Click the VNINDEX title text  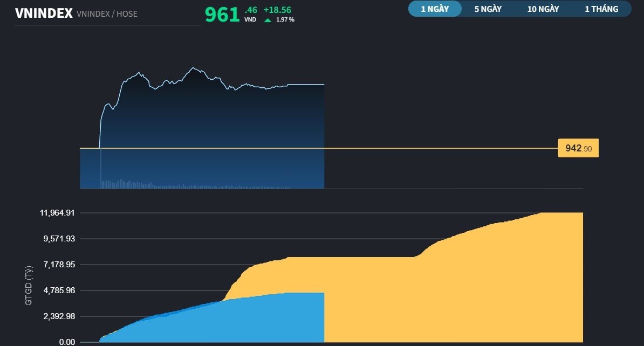(x=44, y=13)
